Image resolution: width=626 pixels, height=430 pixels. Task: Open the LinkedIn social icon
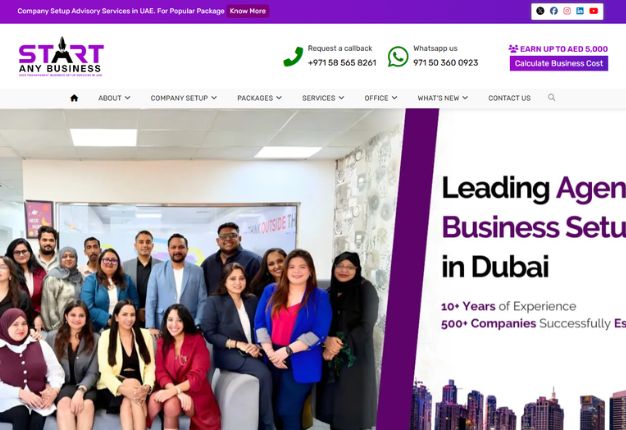[x=580, y=11]
